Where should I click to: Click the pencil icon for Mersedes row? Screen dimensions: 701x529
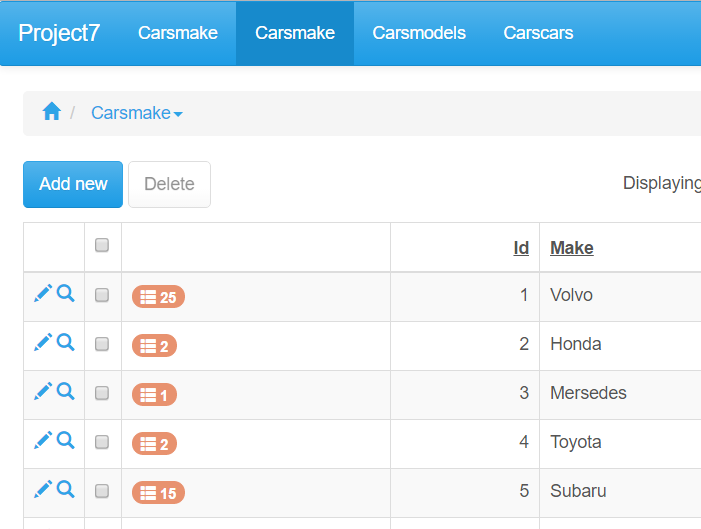click(x=42, y=391)
